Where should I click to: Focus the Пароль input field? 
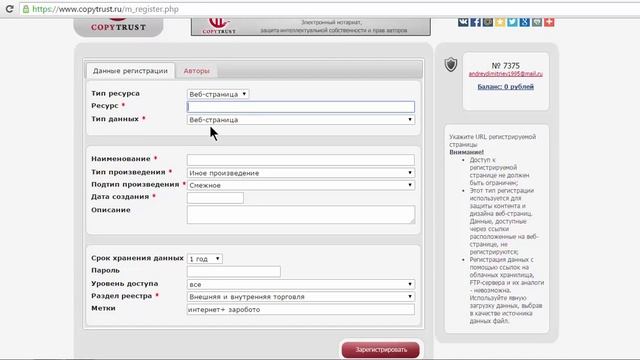click(233, 271)
